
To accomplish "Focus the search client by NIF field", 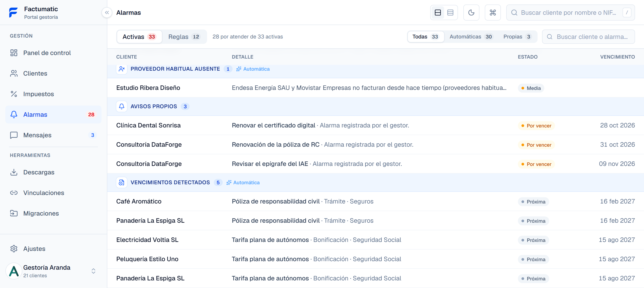I will [x=570, y=13].
